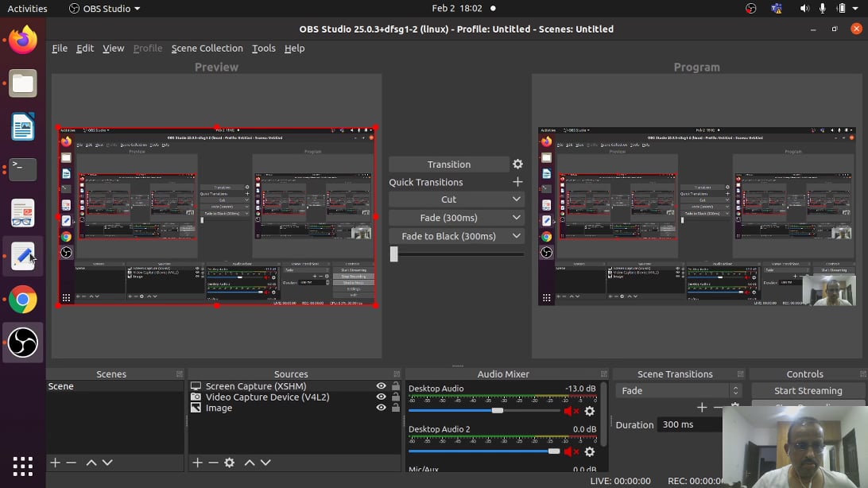This screenshot has height=488, width=868.
Task: Click the Start Streaming button
Action: click(808, 390)
